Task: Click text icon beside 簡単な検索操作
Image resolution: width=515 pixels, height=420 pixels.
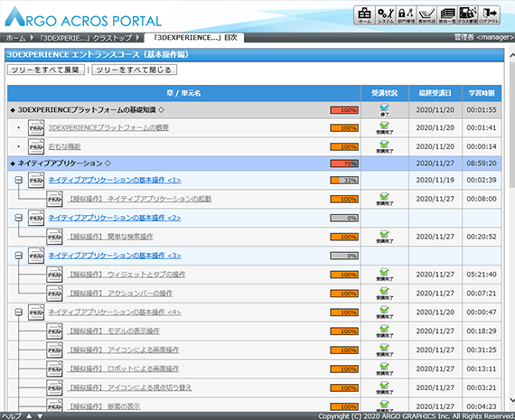Action: pos(54,237)
